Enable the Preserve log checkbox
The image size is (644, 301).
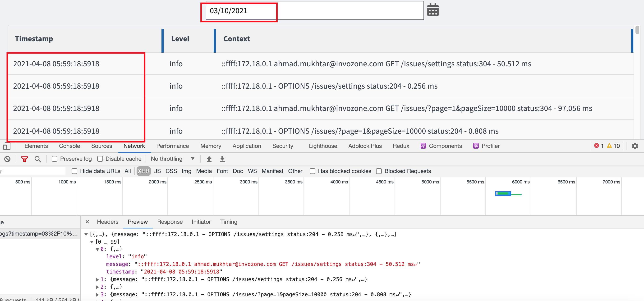tap(55, 159)
